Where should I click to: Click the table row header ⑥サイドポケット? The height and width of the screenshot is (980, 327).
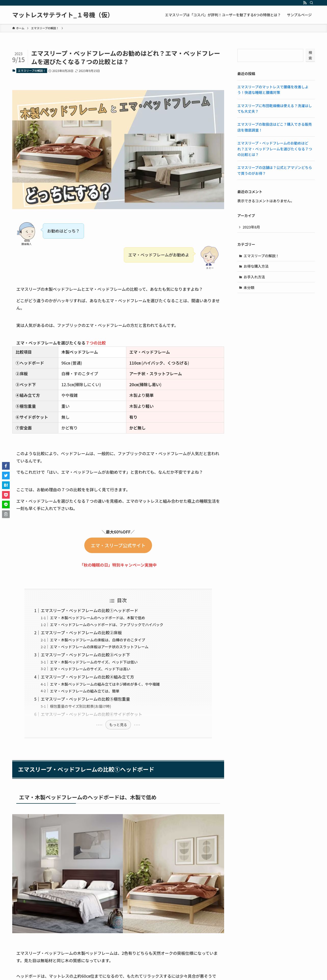coord(35,417)
